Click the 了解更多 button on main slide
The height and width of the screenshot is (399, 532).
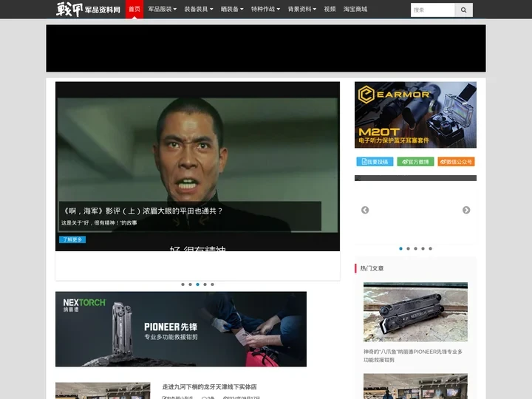(x=72, y=239)
